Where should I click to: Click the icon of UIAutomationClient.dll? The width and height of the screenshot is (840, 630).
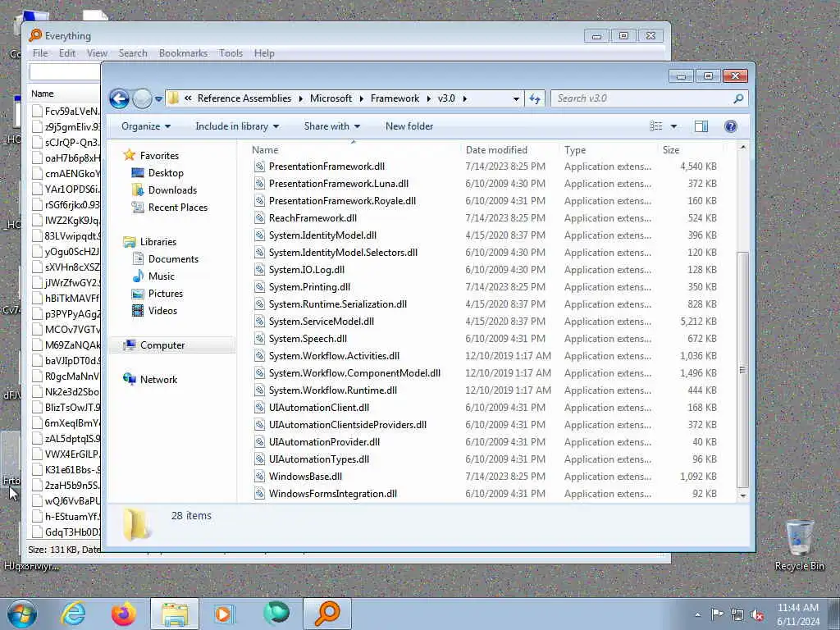tap(259, 408)
